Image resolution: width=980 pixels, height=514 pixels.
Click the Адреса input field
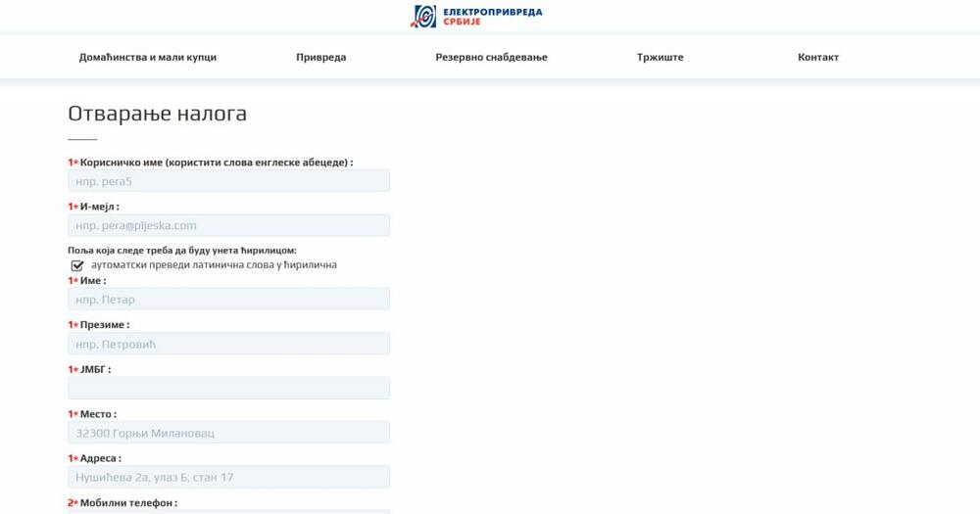tap(228, 477)
